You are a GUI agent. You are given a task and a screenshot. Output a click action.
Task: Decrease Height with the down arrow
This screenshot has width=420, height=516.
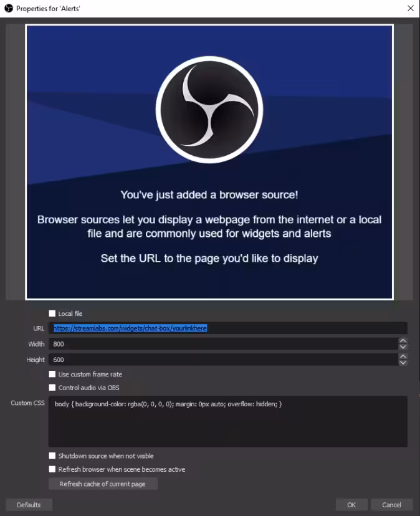coord(403,363)
